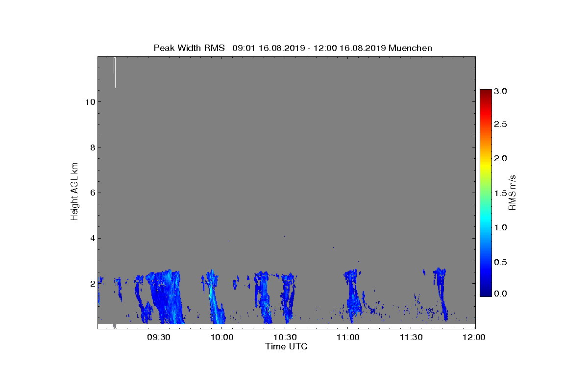Click the colorbar value '0.5'
Viewport: 588px width, 392px height.
[500, 263]
